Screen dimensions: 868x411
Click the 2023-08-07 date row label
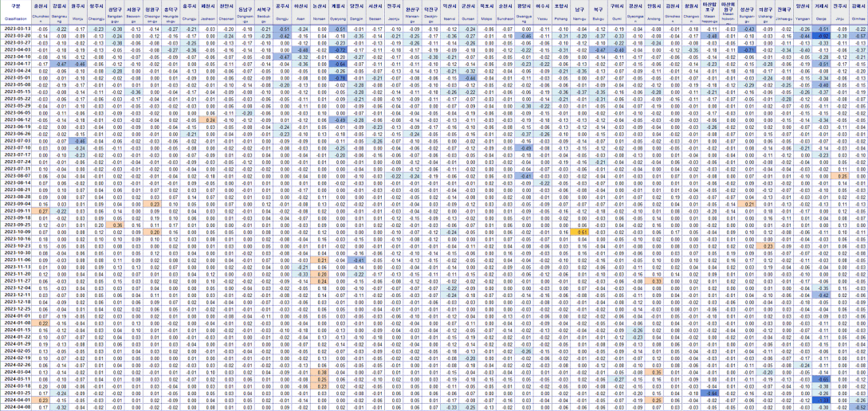(x=16, y=175)
